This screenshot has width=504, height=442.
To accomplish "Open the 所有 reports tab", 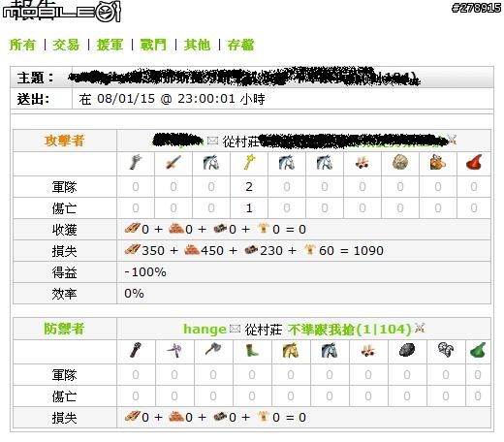I will [x=22, y=45].
